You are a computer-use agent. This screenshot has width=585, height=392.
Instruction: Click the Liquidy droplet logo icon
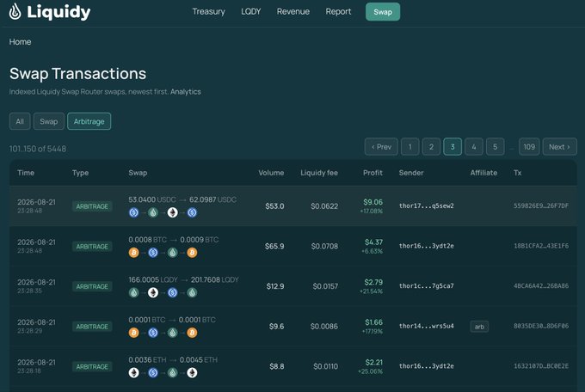click(15, 11)
